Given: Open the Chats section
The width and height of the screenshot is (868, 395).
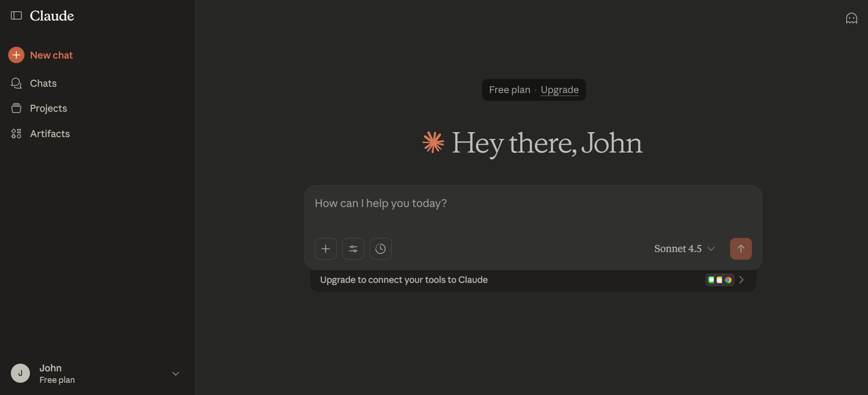Looking at the screenshot, I should point(34,83).
